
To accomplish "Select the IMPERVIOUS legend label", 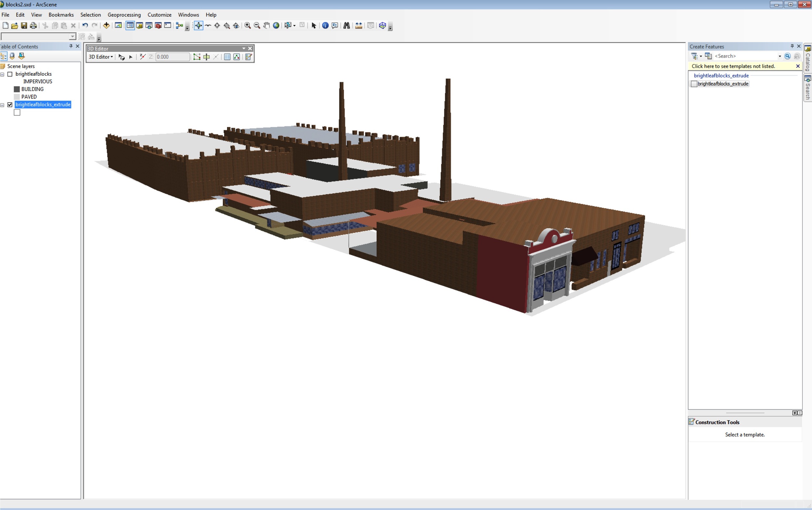I will (x=38, y=82).
